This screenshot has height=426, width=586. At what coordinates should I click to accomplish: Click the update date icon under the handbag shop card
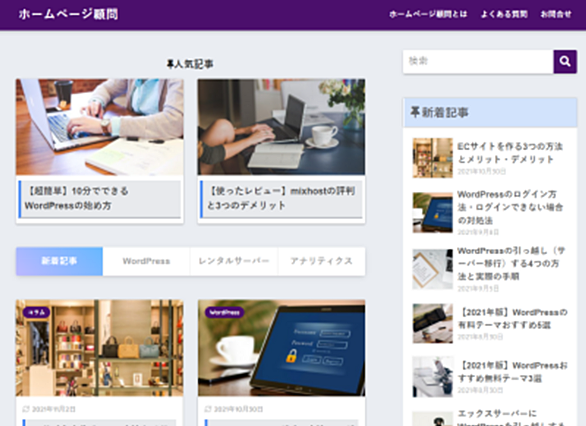(x=26, y=409)
